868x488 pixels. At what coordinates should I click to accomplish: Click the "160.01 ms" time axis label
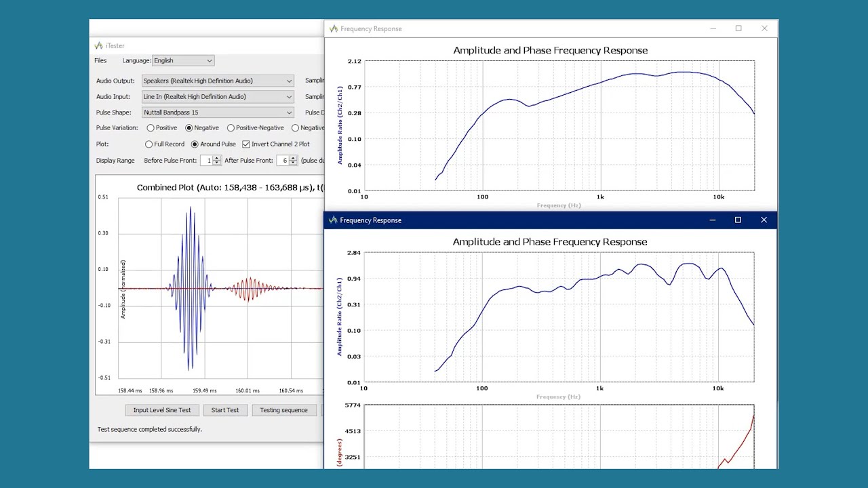pyautogui.click(x=248, y=391)
